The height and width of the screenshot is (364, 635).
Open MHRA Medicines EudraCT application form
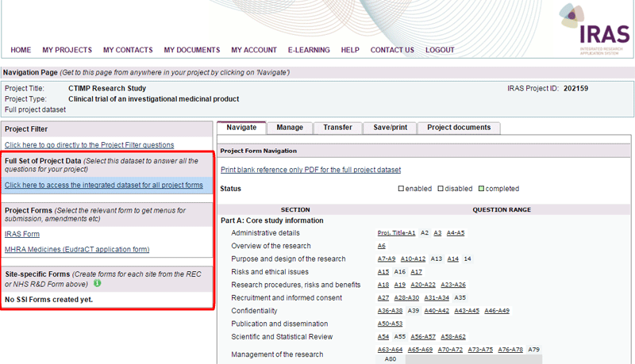pyautogui.click(x=77, y=249)
